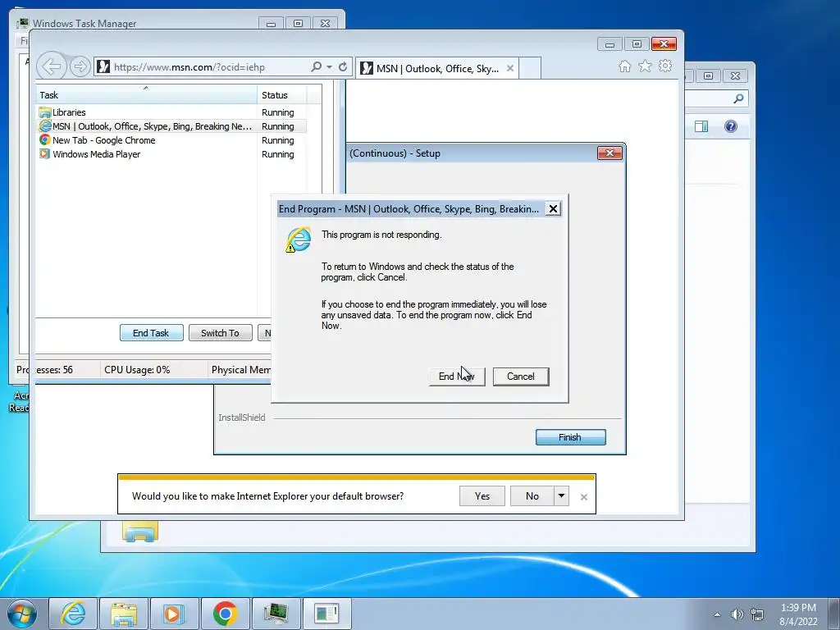
Task: Select the Windows Media Player task
Action: [171, 153]
